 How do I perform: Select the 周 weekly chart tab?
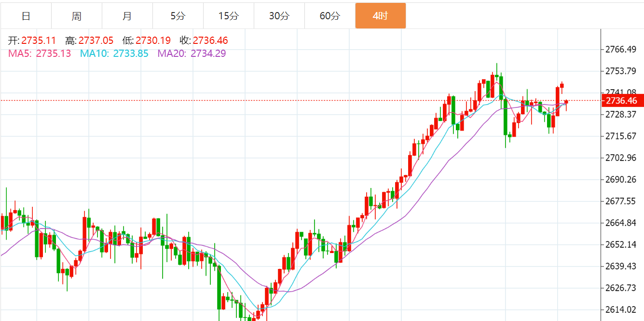click(77, 16)
